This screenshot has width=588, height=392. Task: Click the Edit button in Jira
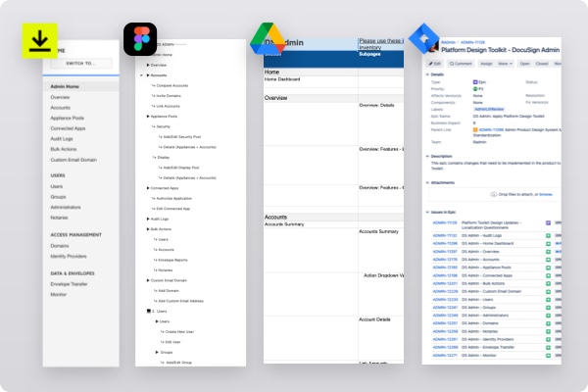click(x=436, y=62)
